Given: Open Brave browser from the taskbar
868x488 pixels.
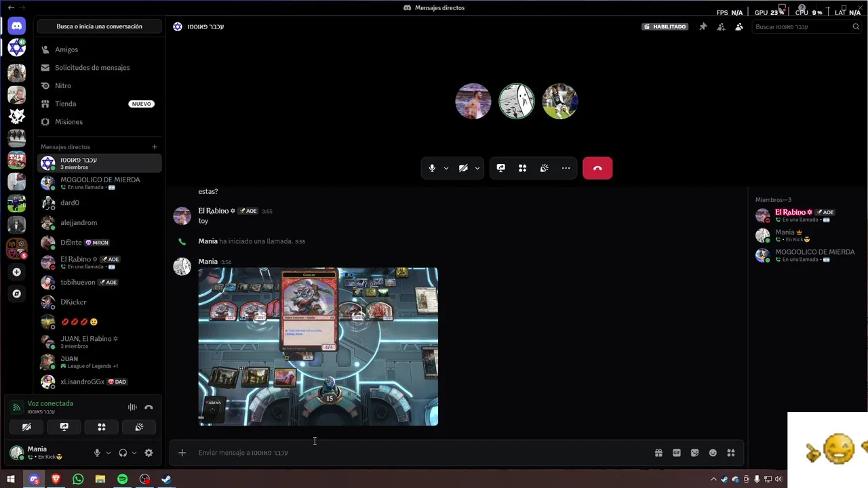Looking at the screenshot, I should [x=56, y=479].
